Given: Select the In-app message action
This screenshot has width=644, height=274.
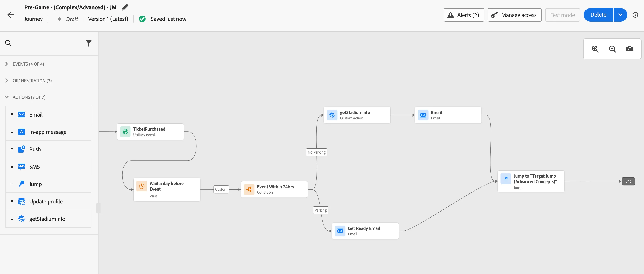Looking at the screenshot, I should pyautogui.click(x=48, y=132).
